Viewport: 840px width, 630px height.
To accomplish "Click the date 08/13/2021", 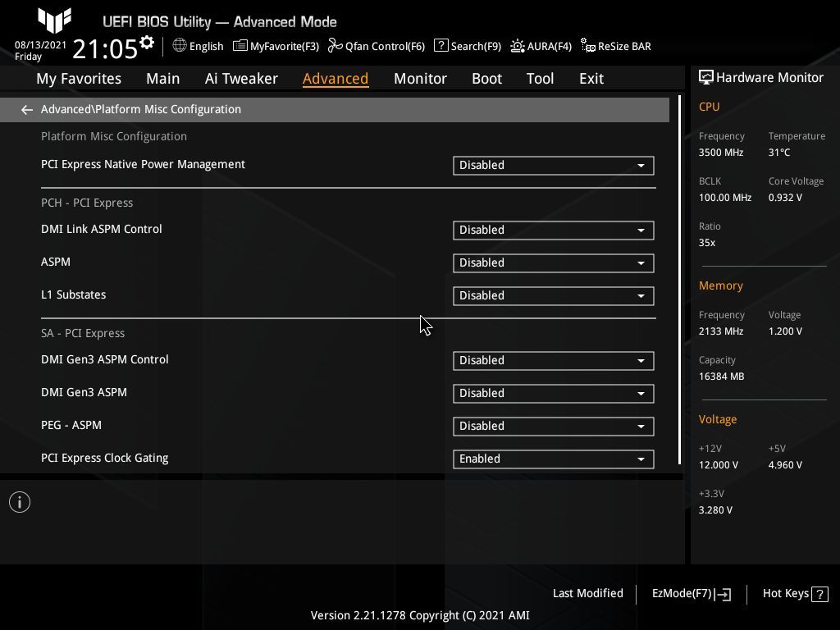I will [40, 45].
